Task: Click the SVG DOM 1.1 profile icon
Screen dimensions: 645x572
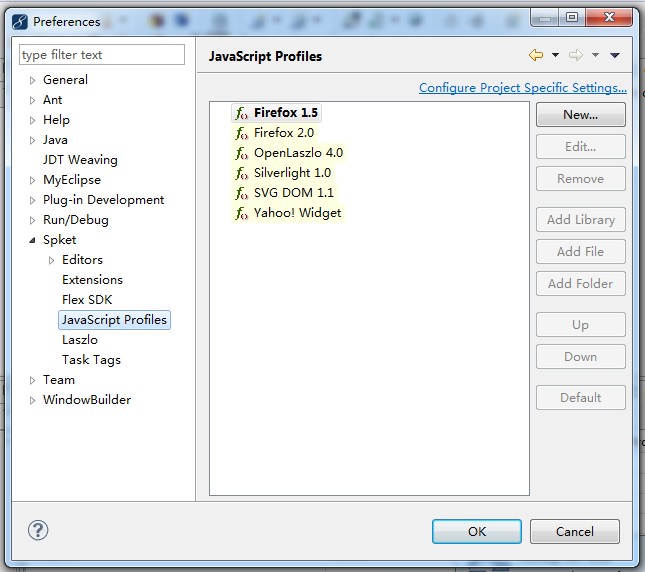Action: [x=241, y=193]
